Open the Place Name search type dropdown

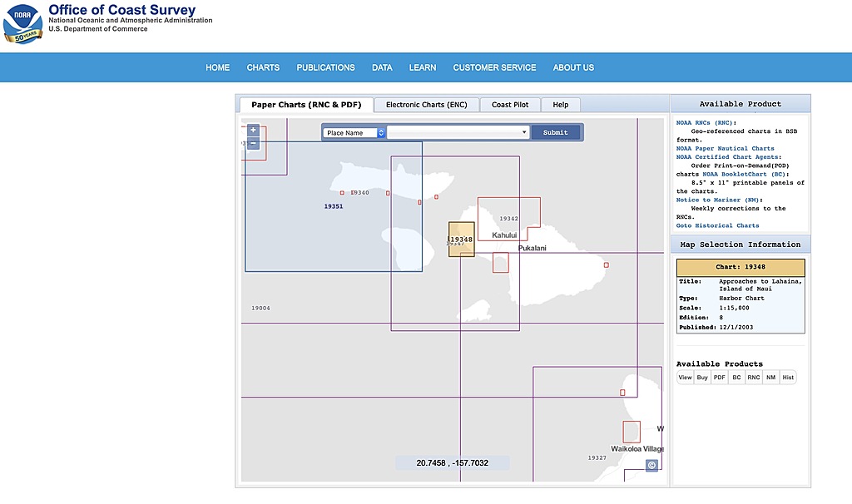(354, 132)
